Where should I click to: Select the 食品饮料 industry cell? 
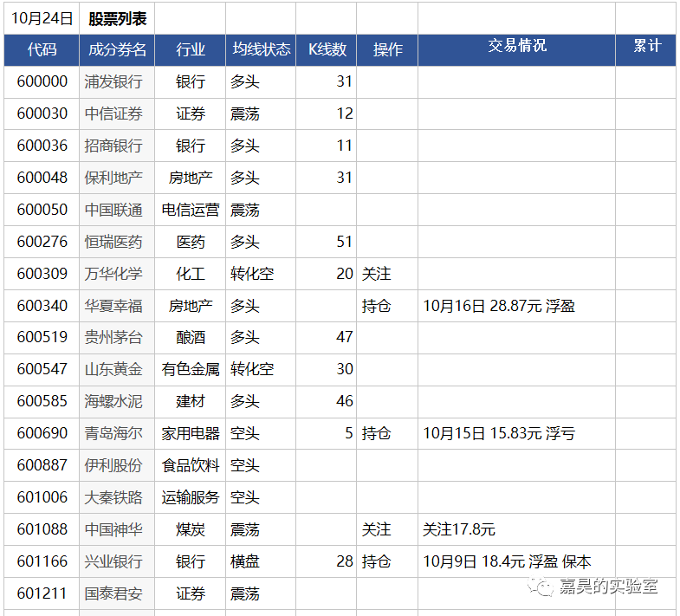(190, 465)
